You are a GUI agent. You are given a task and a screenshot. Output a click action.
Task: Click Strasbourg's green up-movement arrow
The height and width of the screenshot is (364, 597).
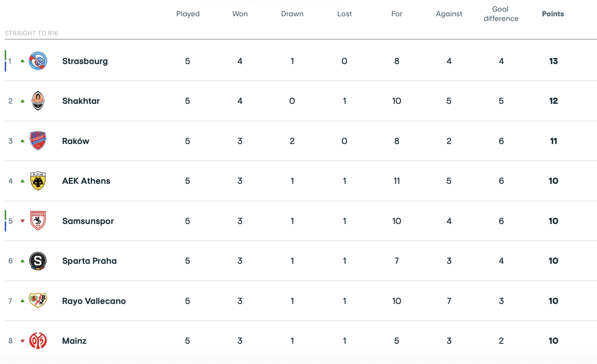tap(23, 61)
